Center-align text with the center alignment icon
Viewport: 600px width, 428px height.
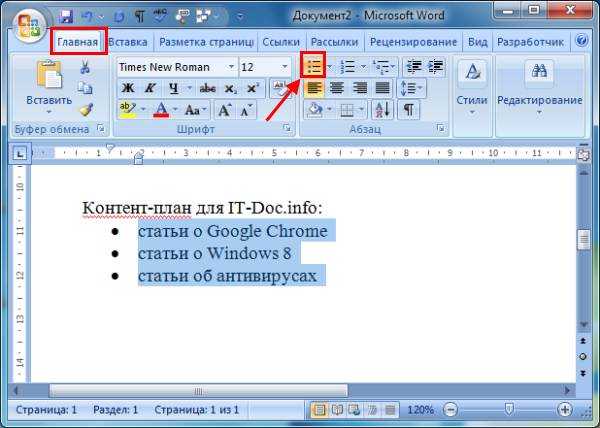337,88
